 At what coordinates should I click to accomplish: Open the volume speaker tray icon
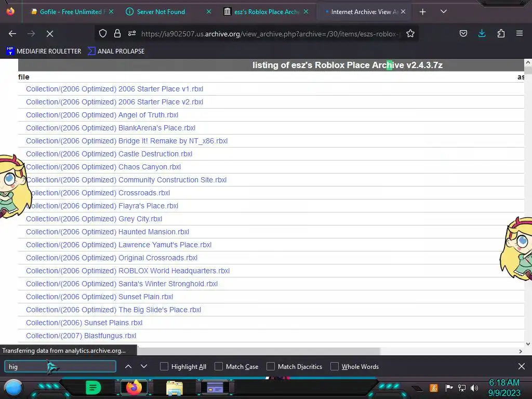point(474,388)
